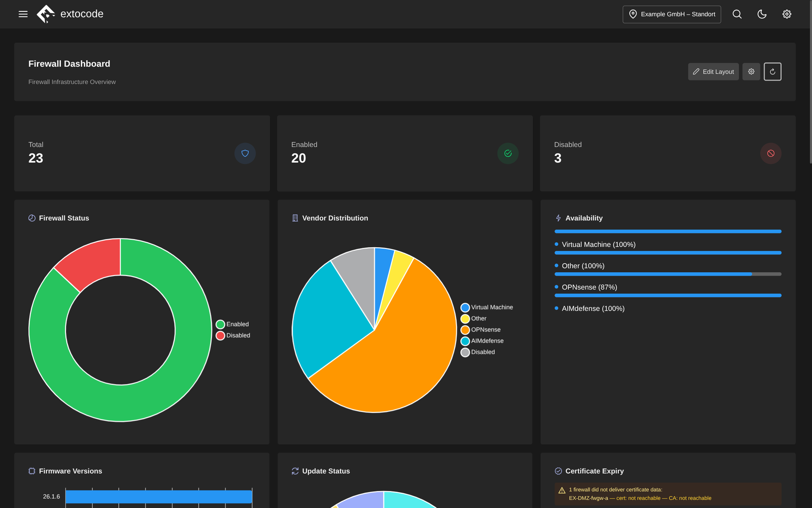Click the Total count 23

[36, 158]
